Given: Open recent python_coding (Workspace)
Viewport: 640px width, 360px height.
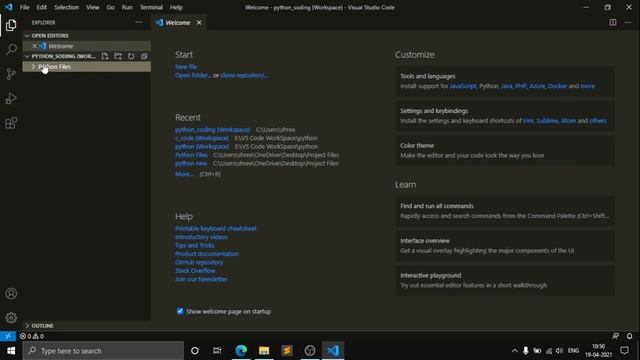Looking at the screenshot, I should 212,129.
